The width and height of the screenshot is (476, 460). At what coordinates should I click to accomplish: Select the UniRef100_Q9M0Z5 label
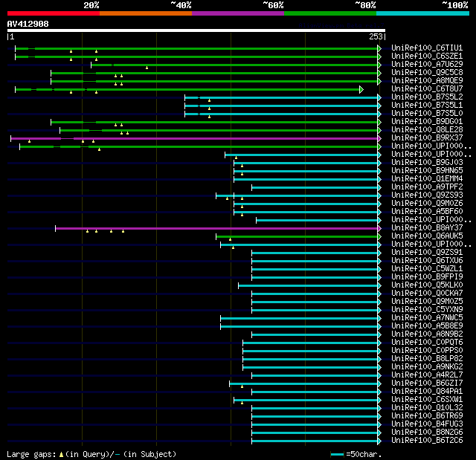(x=427, y=302)
